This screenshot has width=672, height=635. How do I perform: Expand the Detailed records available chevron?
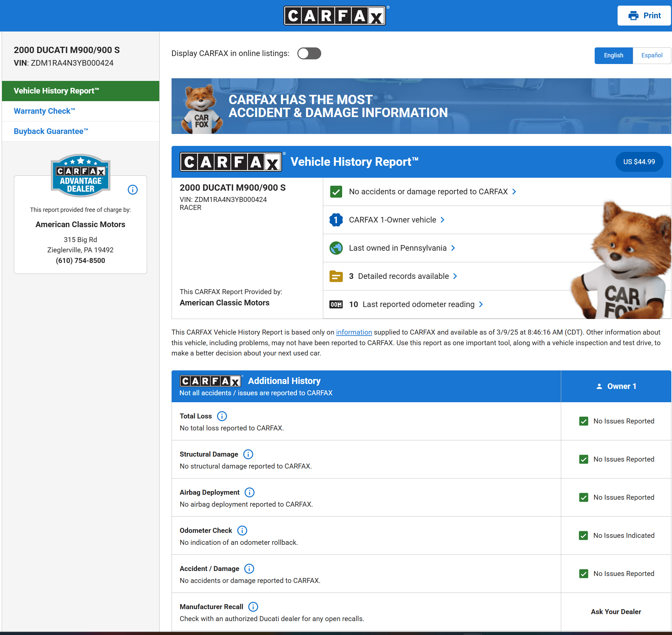(455, 276)
